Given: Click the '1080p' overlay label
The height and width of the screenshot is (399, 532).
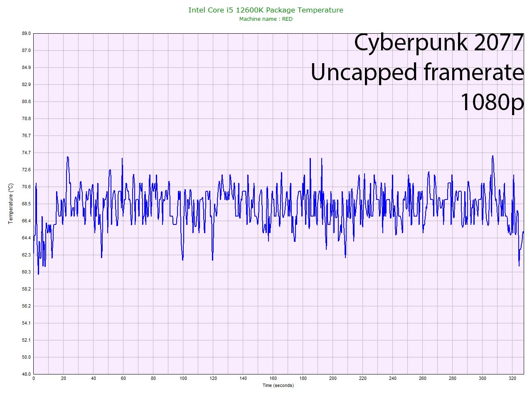Looking at the screenshot, I should [491, 101].
